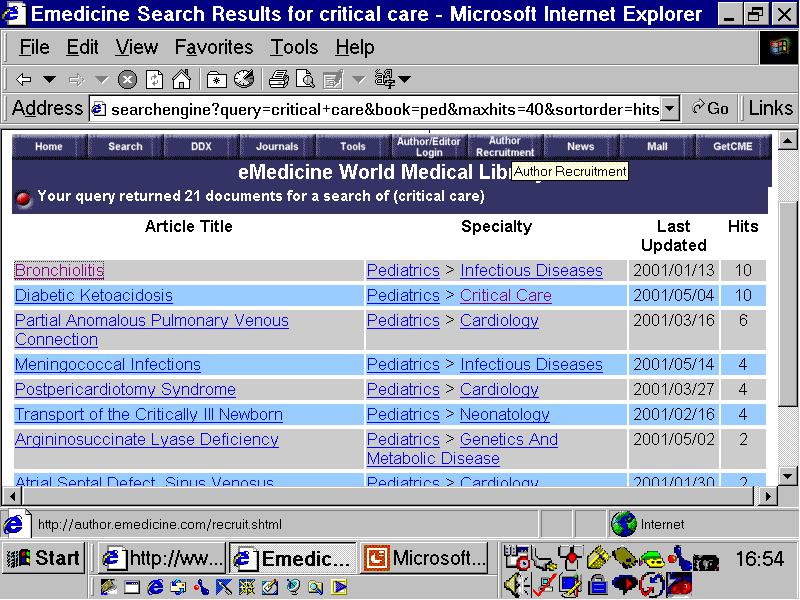Screen dimensions: 800x600
Task: Switch to the http://ww... taskbar window
Action: tap(163, 558)
